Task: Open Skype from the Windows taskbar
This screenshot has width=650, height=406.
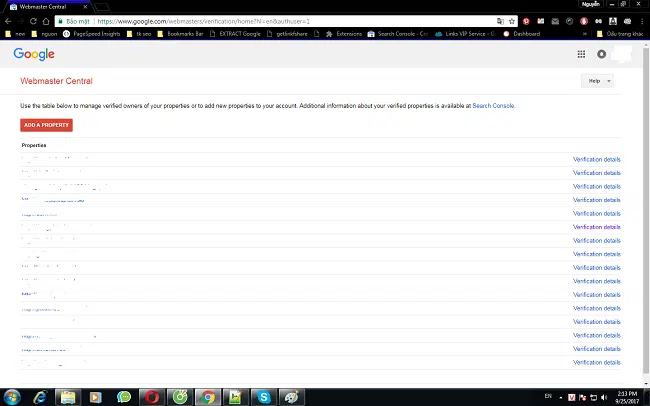Action: pyautogui.click(x=264, y=397)
